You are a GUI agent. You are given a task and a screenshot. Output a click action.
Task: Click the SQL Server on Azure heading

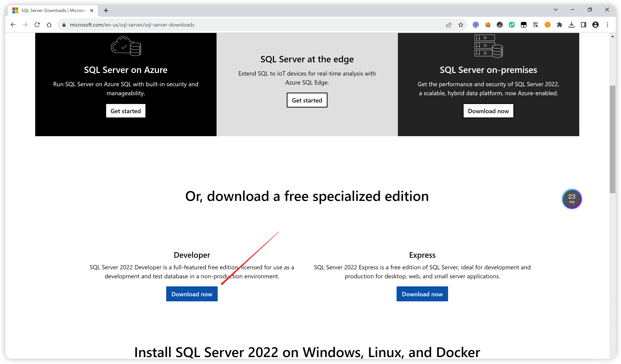pos(126,70)
